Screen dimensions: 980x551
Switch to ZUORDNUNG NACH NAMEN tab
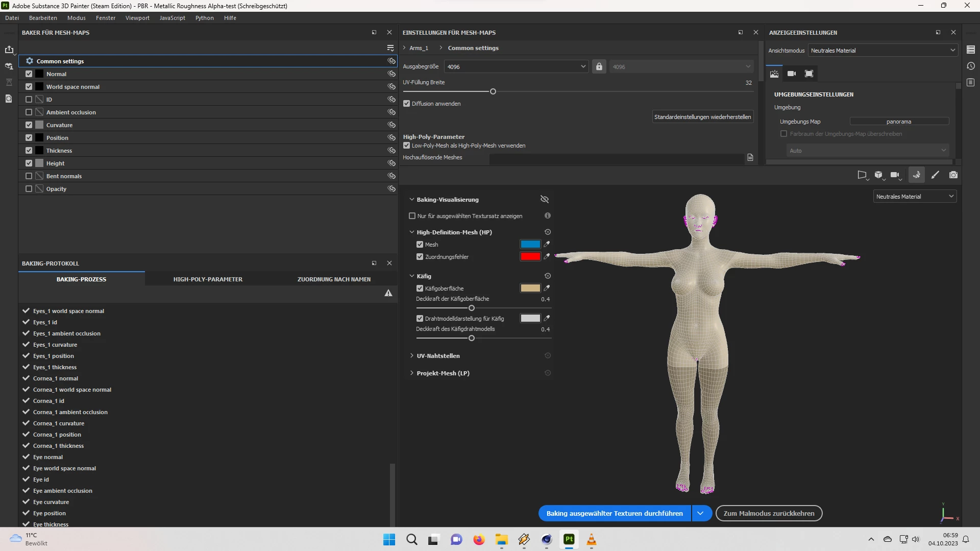tap(334, 279)
